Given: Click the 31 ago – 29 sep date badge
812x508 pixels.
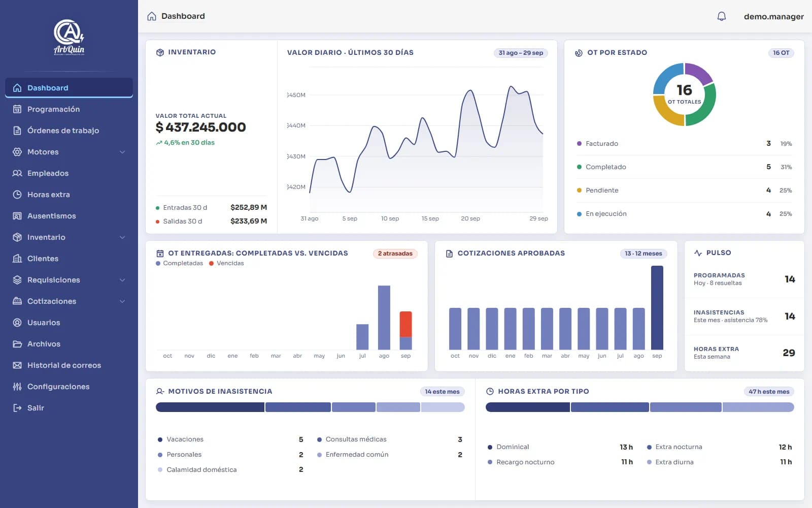Looking at the screenshot, I should pyautogui.click(x=521, y=53).
